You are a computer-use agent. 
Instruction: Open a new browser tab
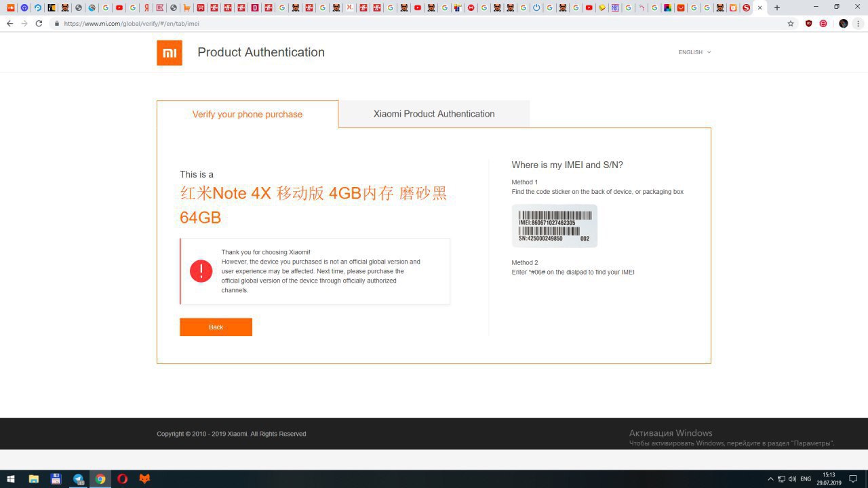pyautogui.click(x=777, y=7)
